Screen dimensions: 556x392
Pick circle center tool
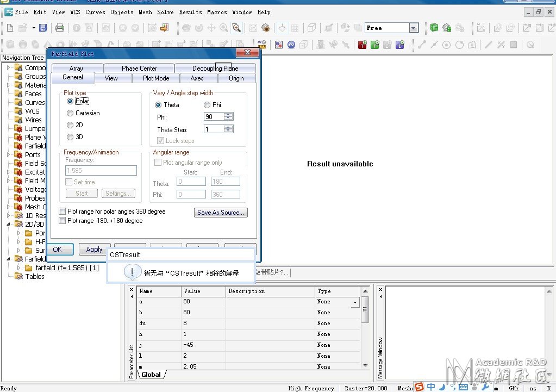[x=447, y=45]
